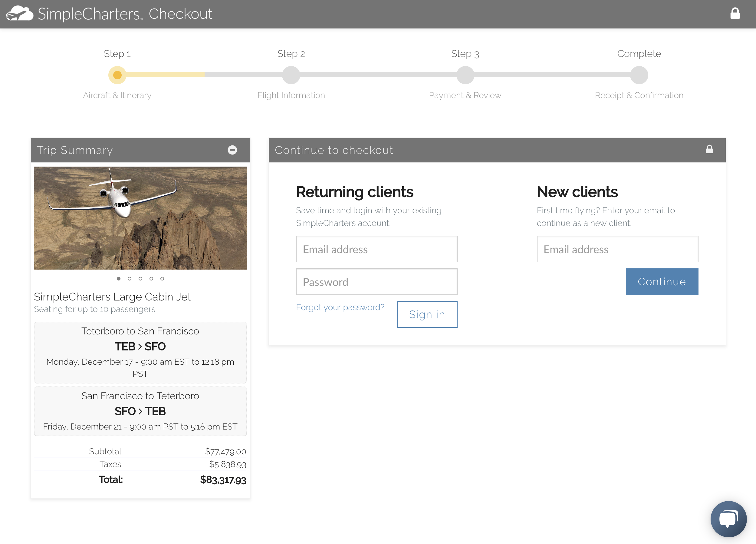Viewport: 756px width, 544px height.
Task: Focus New clients Email address field
Action: (x=617, y=249)
